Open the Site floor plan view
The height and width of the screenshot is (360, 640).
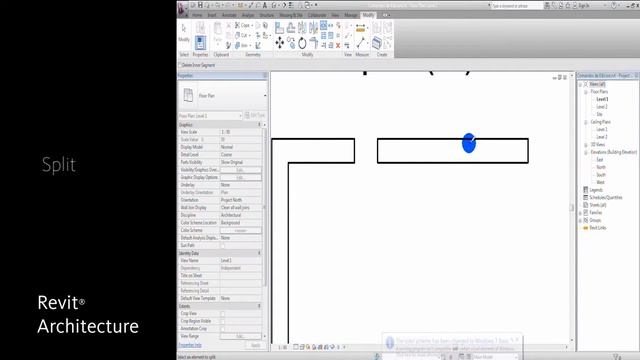[599, 114]
